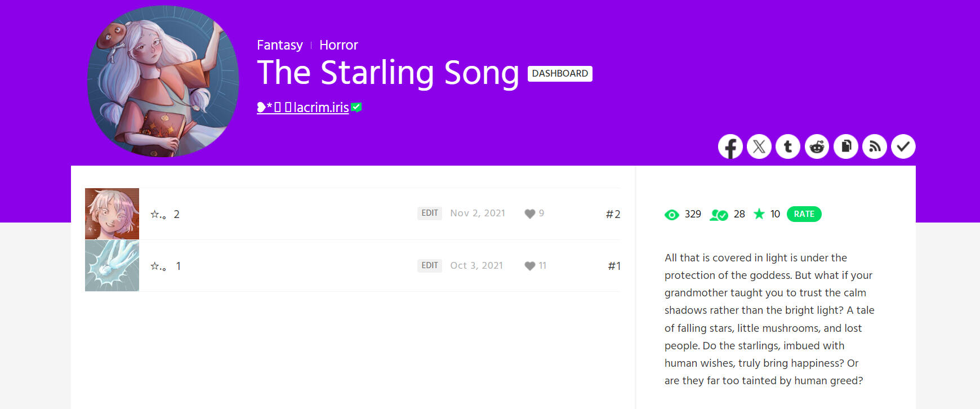The image size is (980, 409).
Task: Share the series on X
Action: pos(759,146)
